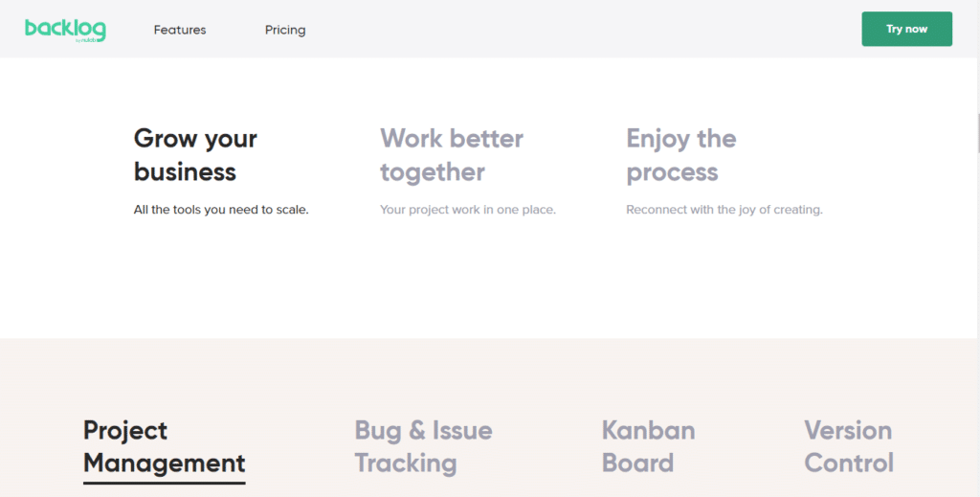Click the page's vertical scrollbar thumb
980x497 pixels.
point(977,132)
